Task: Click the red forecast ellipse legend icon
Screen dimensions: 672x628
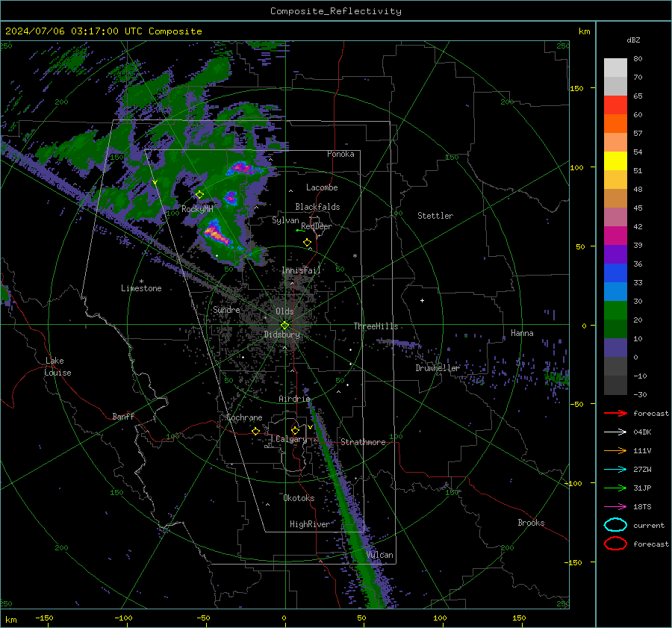Action: pyautogui.click(x=615, y=544)
